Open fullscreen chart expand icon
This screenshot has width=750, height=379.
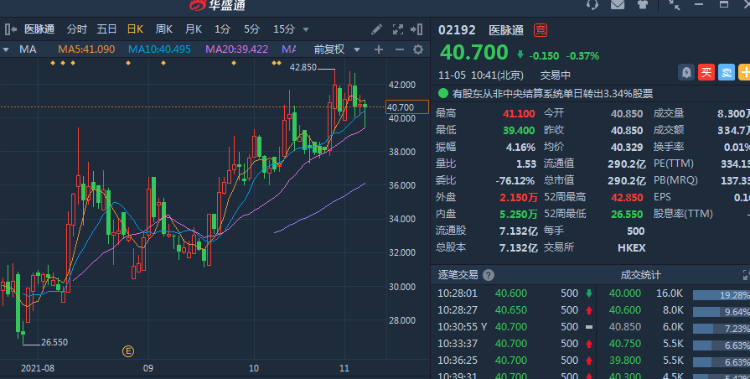coord(397,30)
